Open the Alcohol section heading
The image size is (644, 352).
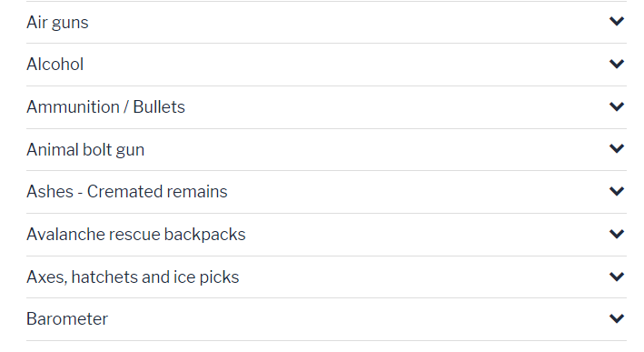55,65
